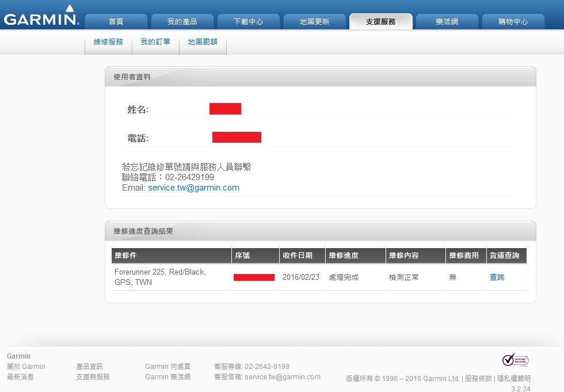Click the 若忘記維修單號 notice text

(x=186, y=167)
